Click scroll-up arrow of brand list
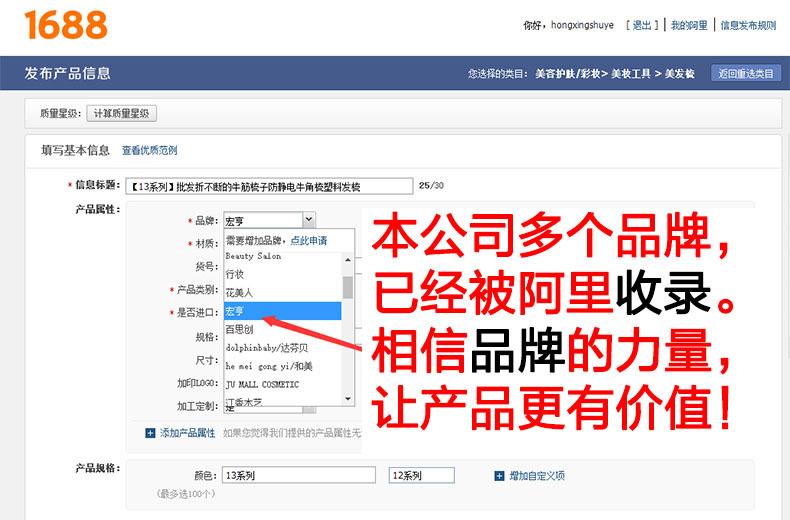Image resolution: width=790 pixels, height=520 pixels. click(348, 259)
